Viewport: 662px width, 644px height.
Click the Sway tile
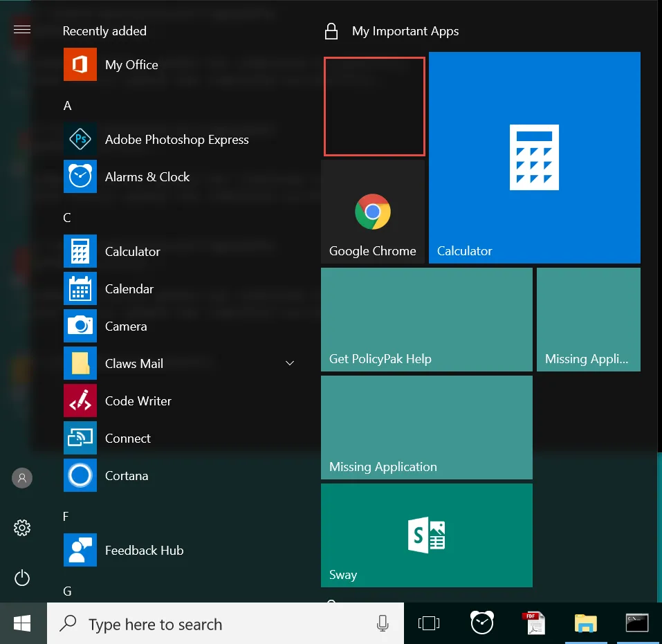click(426, 535)
